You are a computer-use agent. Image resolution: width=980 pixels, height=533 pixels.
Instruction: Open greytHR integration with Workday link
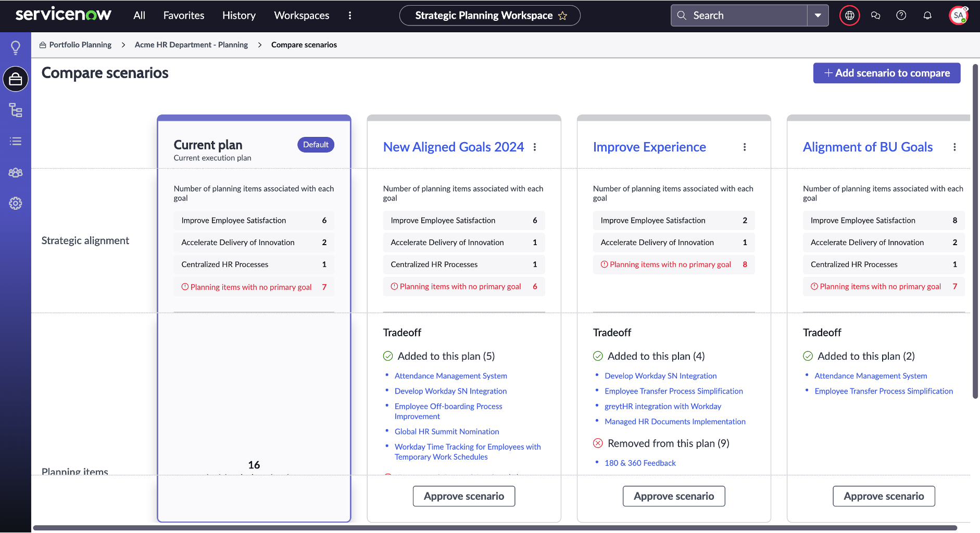coord(663,406)
